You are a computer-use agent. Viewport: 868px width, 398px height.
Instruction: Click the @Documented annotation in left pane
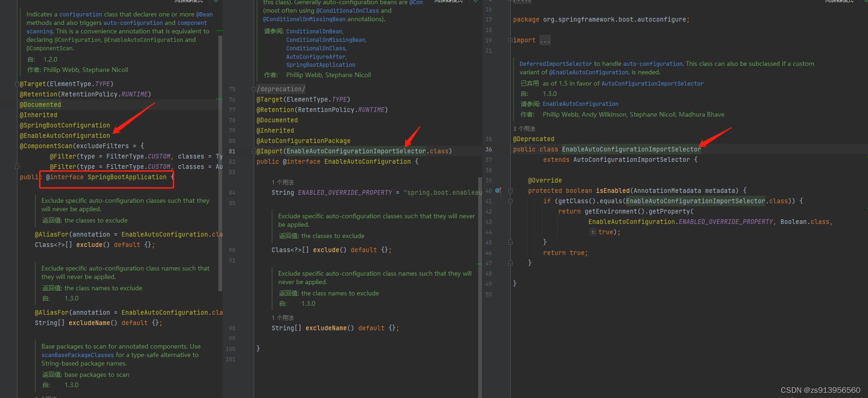click(x=40, y=105)
